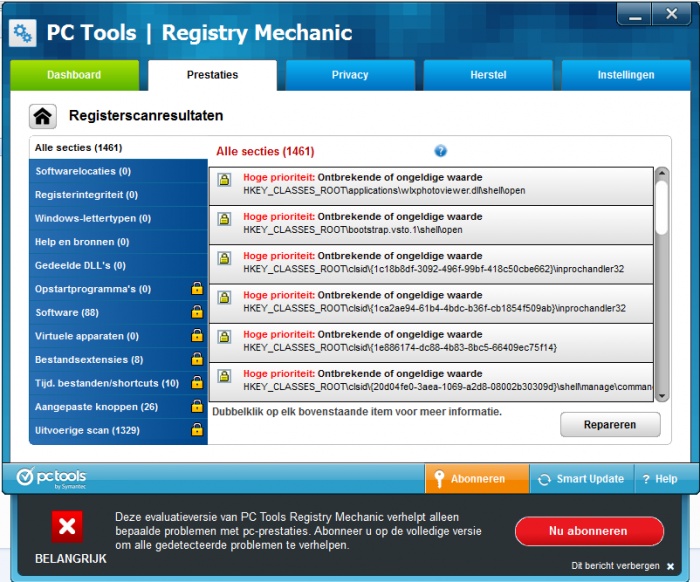Click lock icon of 1c18b8df clsid result
The image size is (700, 582).
click(224, 258)
